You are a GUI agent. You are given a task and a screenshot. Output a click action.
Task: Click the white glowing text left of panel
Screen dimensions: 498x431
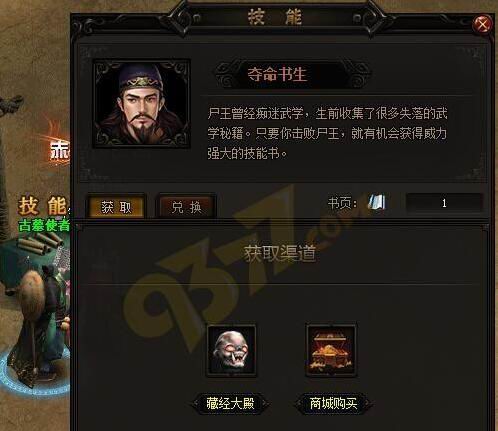(60, 150)
